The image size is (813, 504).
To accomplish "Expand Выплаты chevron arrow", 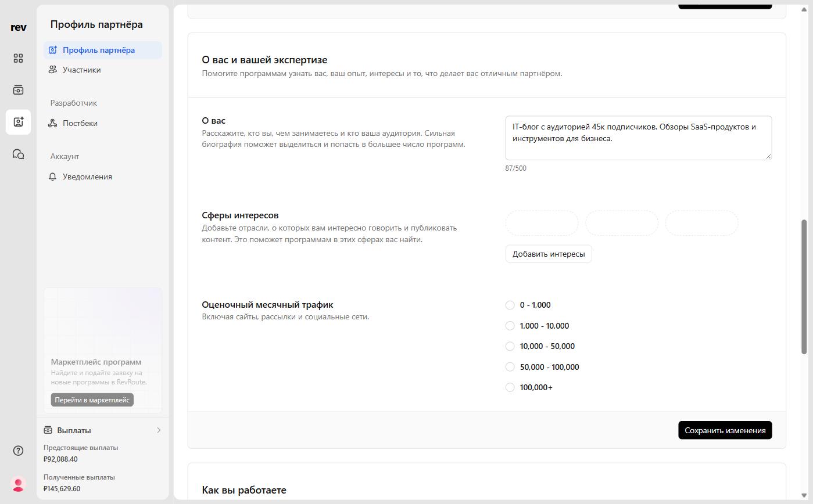I will [159, 430].
